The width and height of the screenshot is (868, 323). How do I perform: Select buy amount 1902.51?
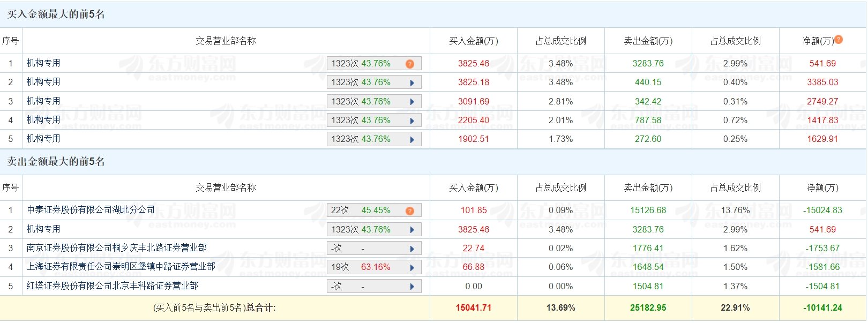point(474,139)
